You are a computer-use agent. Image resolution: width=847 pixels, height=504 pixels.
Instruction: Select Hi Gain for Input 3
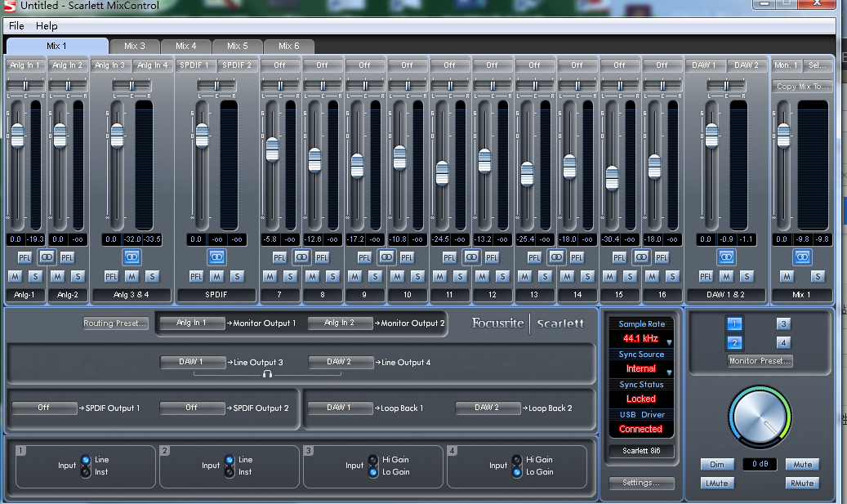coord(373,460)
